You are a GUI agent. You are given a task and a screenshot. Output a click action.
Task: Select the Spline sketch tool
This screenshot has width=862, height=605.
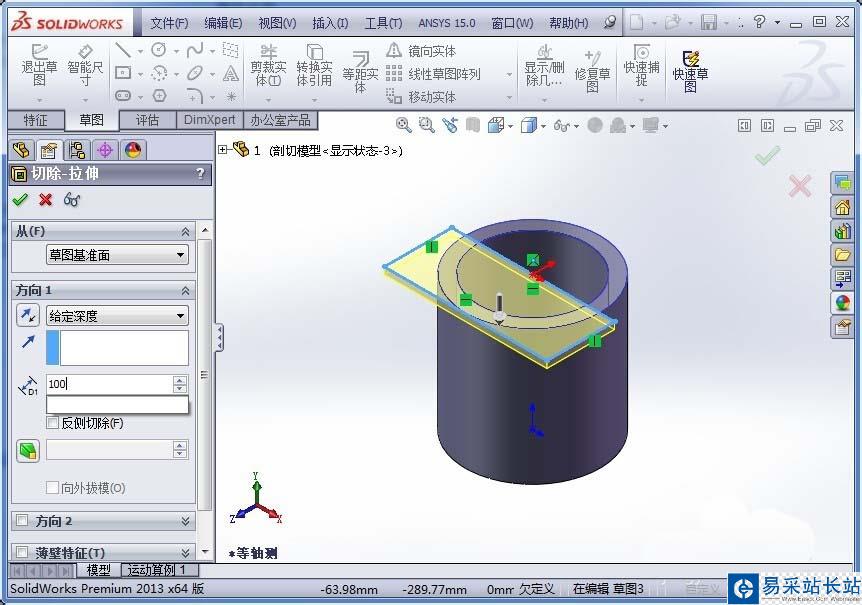[195, 51]
